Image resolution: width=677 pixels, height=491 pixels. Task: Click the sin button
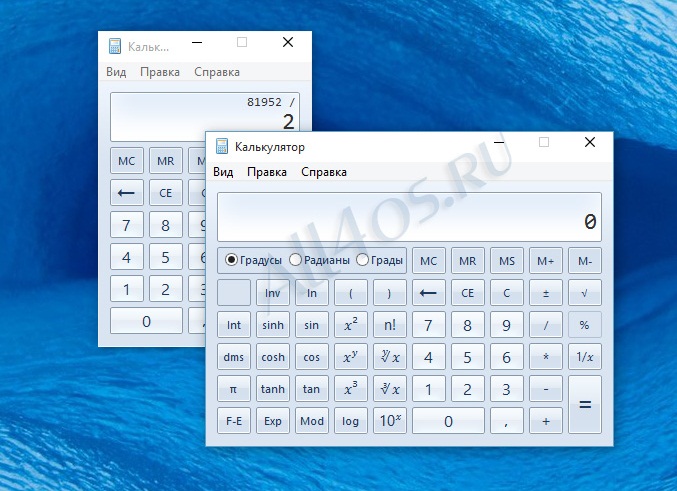(311, 325)
